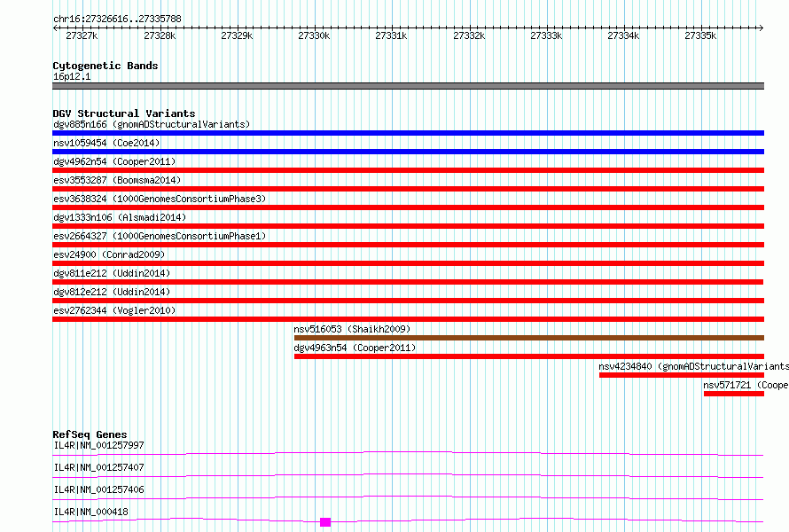Click the 27335k ruler tick label

coord(700,35)
